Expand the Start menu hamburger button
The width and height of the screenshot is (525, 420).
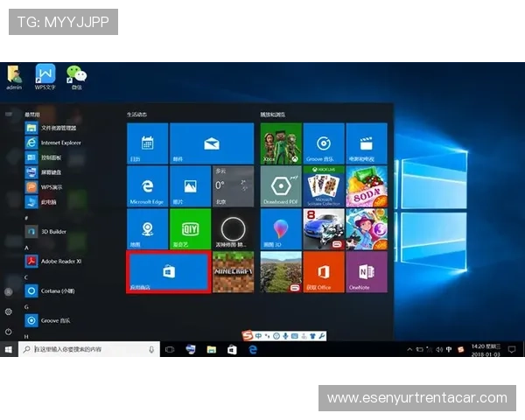click(x=9, y=115)
